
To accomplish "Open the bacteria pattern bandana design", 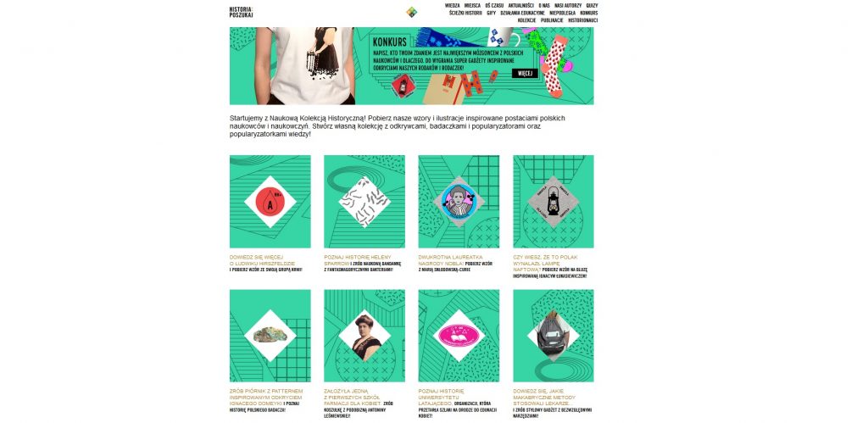I will pyautogui.click(x=364, y=202).
